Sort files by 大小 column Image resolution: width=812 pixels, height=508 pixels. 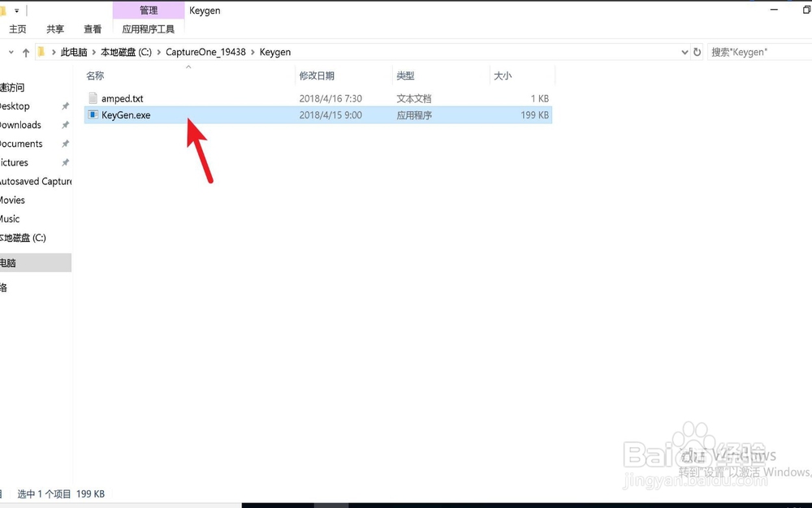[x=503, y=75]
